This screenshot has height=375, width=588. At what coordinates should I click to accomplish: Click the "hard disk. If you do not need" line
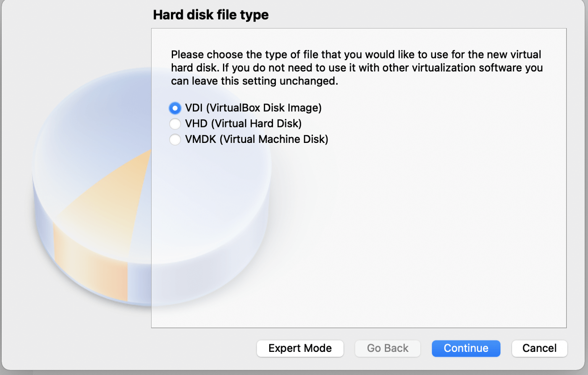(357, 68)
